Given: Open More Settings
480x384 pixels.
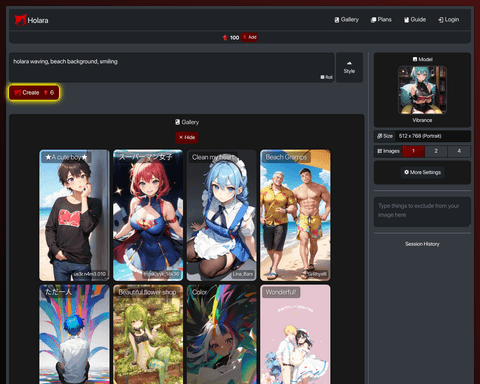Looking at the screenshot, I should 422,172.
